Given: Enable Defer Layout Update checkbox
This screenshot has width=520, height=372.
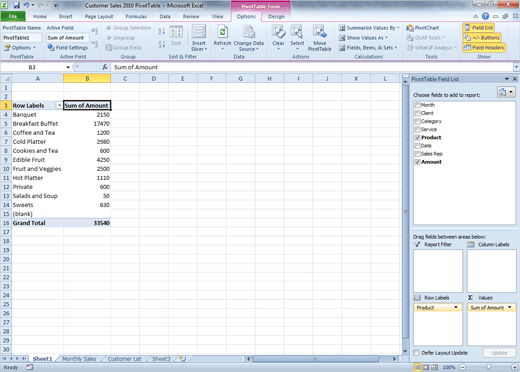Looking at the screenshot, I should point(416,353).
